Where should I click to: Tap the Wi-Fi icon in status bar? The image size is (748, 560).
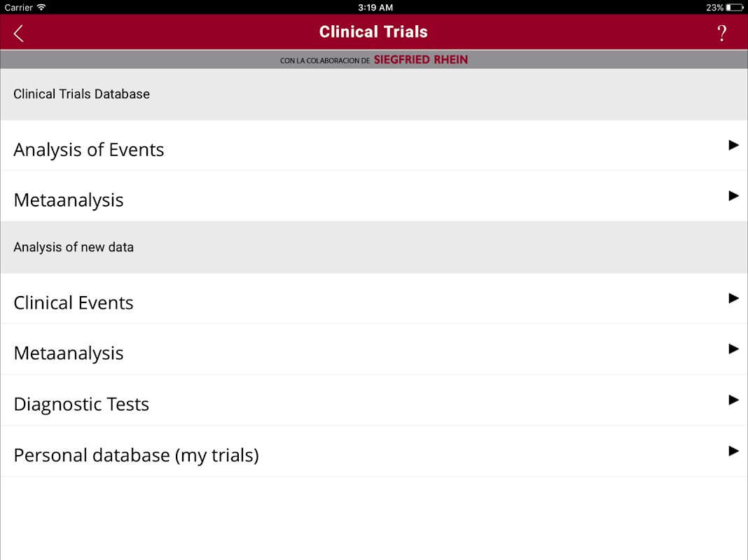point(41,7)
